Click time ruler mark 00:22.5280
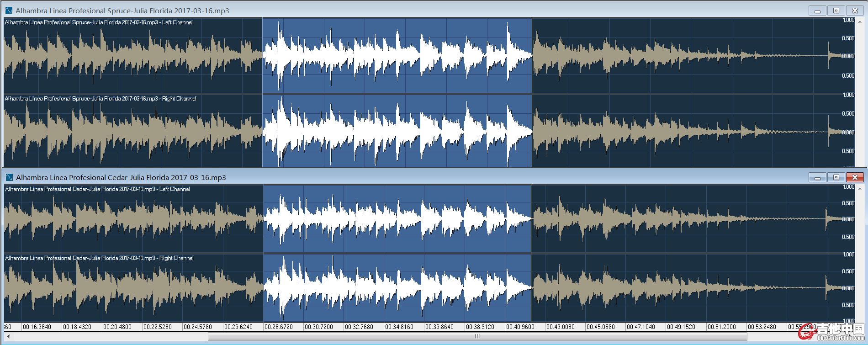This screenshot has width=868, height=345. tap(158, 327)
